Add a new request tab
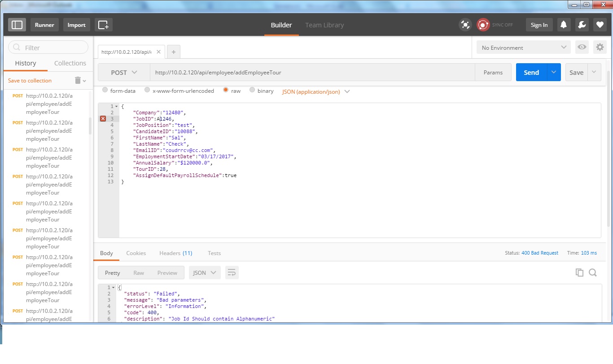Image resolution: width=613 pixels, height=364 pixels. pos(173,52)
